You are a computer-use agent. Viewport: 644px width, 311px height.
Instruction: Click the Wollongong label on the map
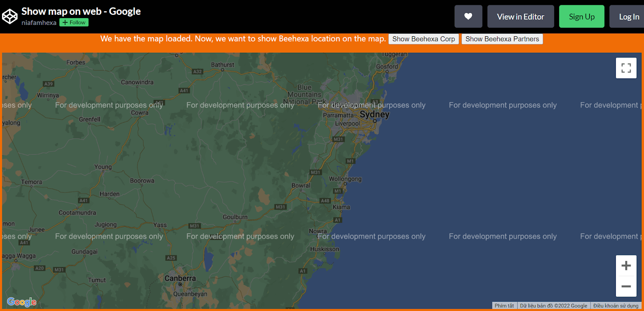[345, 179]
